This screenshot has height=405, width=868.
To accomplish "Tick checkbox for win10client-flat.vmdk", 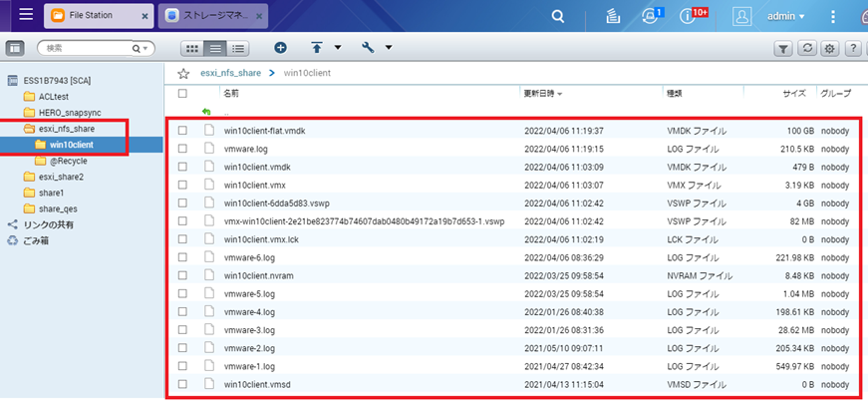I will coord(182,130).
